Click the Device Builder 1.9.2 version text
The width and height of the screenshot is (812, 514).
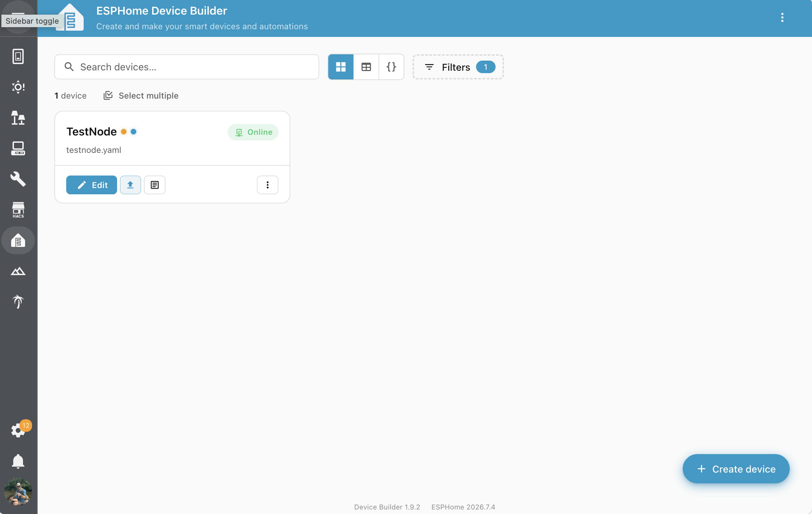[387, 507]
